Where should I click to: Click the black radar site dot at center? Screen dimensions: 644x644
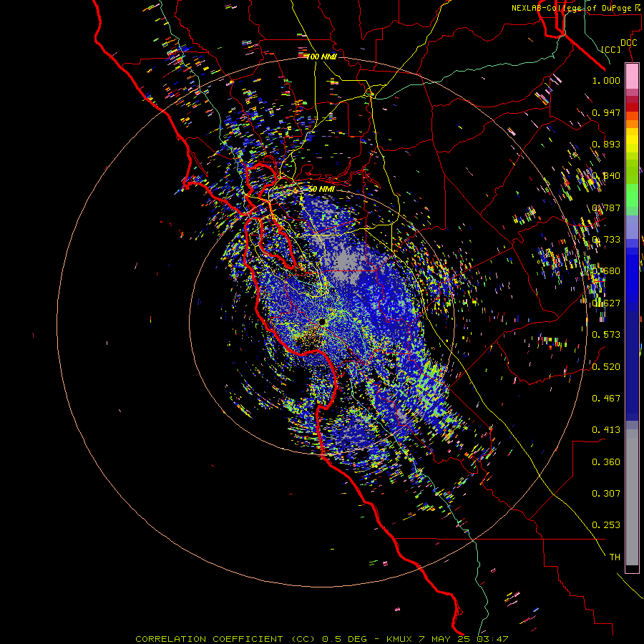click(x=322, y=321)
